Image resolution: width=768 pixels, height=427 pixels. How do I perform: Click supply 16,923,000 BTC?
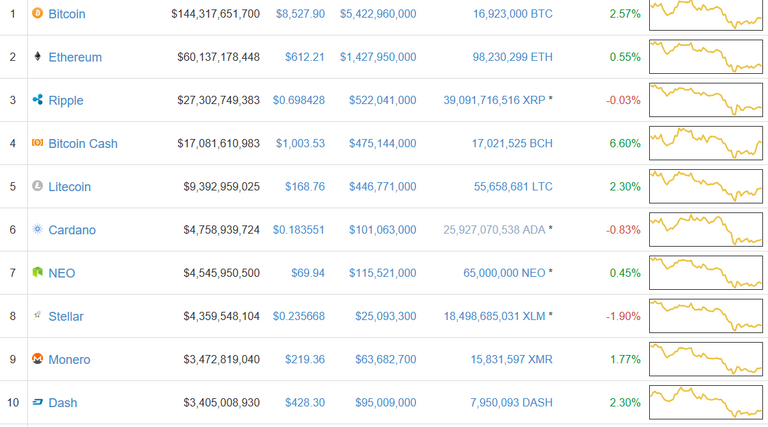pos(512,14)
